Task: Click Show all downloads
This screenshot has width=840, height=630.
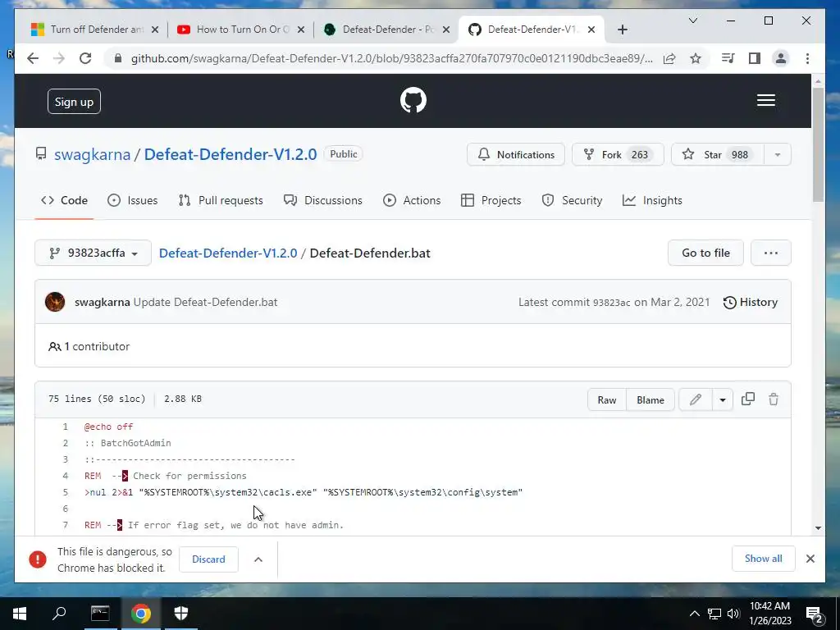Action: click(x=763, y=559)
